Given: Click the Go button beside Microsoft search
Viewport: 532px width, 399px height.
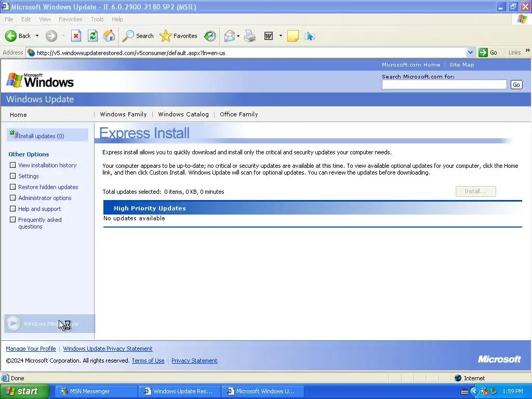Looking at the screenshot, I should point(516,85).
